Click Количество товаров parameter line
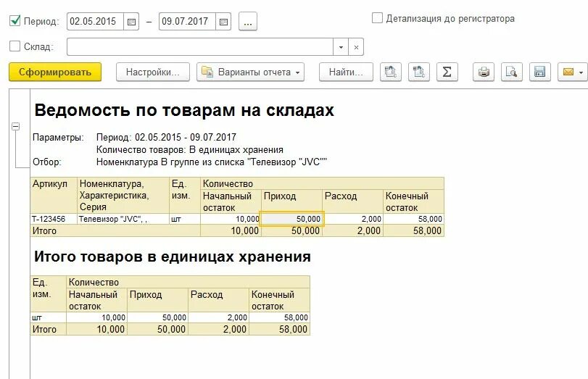588x379 pixels. pyautogui.click(x=190, y=149)
